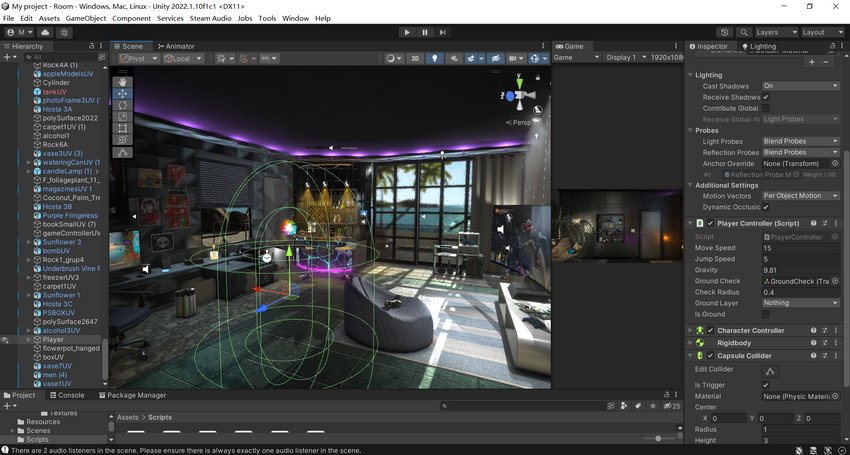Open the Undo History icon
The height and width of the screenshot is (455, 850).
coord(725,33)
